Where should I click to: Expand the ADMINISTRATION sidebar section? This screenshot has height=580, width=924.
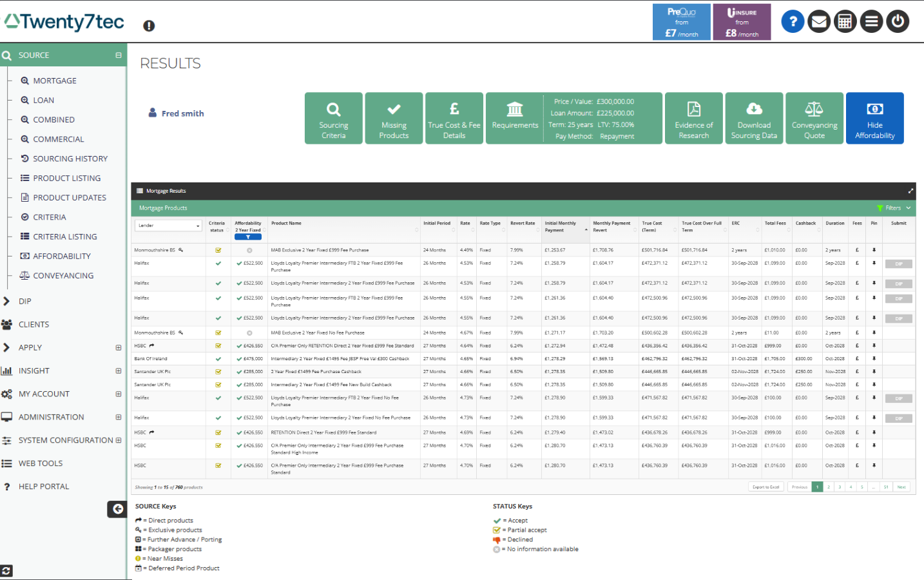click(119, 417)
